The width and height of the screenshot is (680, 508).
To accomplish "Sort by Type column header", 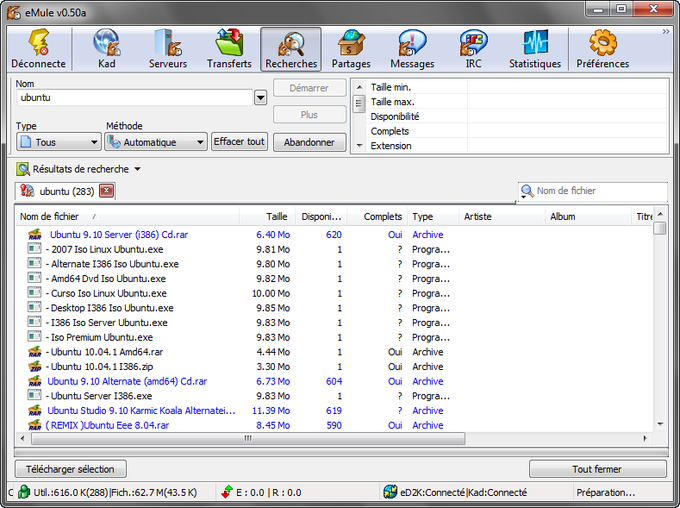I will (432, 216).
